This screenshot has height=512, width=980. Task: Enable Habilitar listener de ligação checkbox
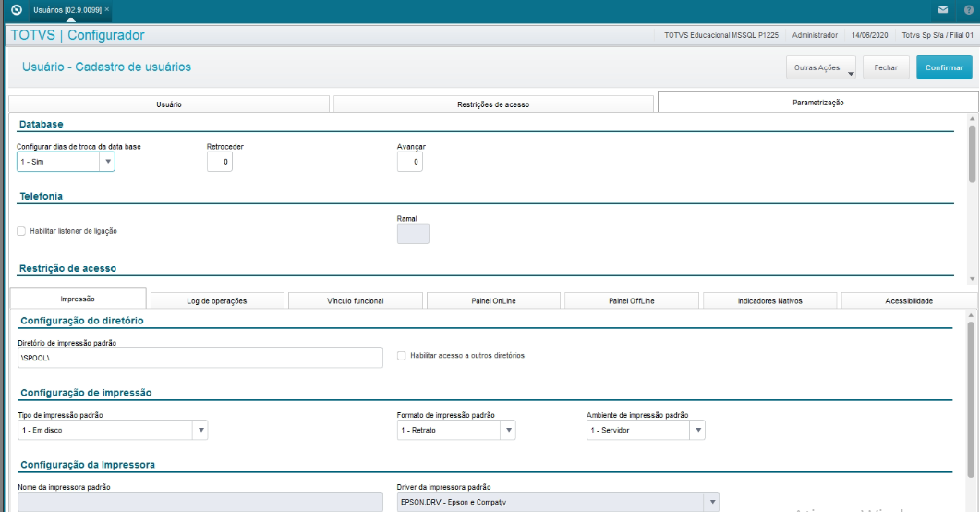coord(21,231)
